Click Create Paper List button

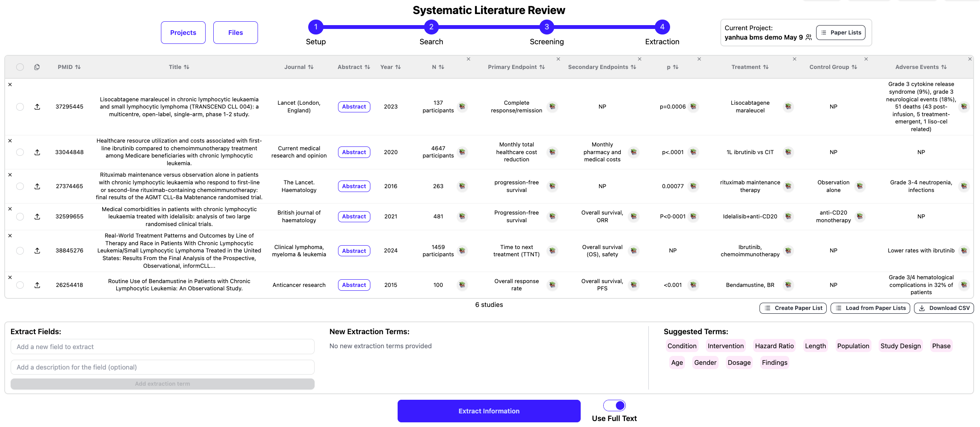pos(793,308)
